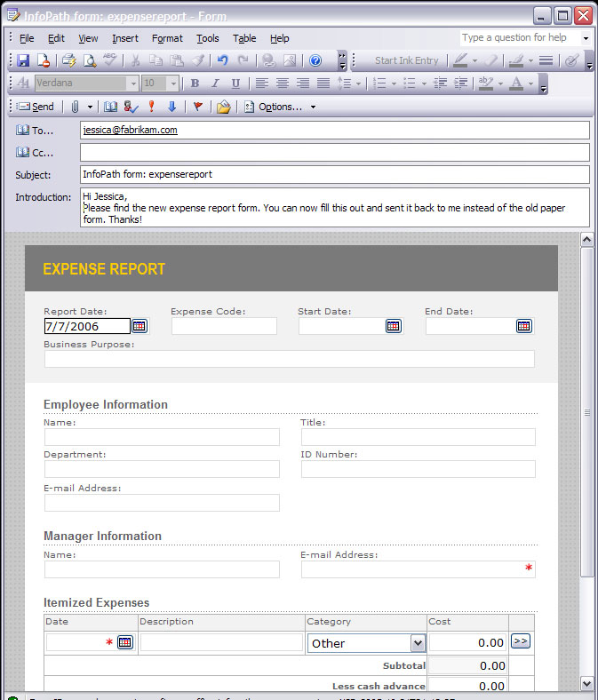The image size is (598, 700).
Task: Click the Save icon in the toolbar
Action: pos(23,60)
